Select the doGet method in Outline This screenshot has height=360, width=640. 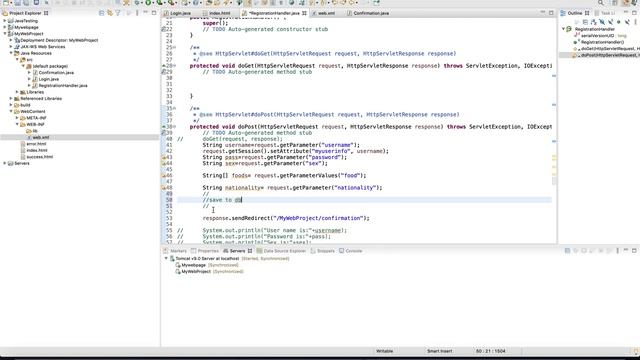[610, 49]
